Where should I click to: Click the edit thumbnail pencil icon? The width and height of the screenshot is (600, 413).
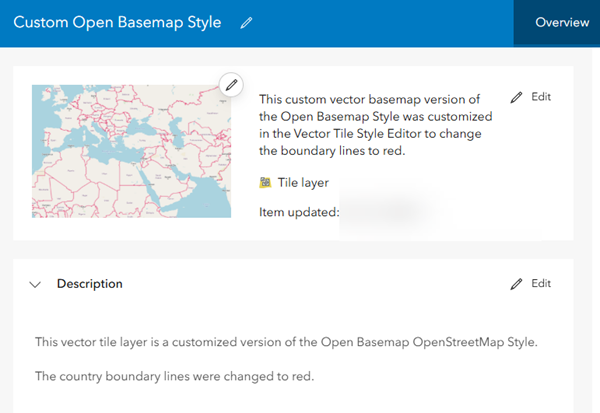[232, 85]
